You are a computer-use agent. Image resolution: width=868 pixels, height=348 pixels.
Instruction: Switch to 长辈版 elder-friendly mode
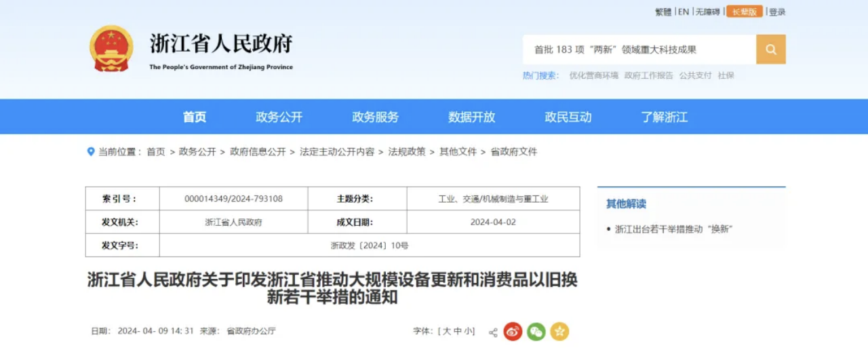(744, 12)
